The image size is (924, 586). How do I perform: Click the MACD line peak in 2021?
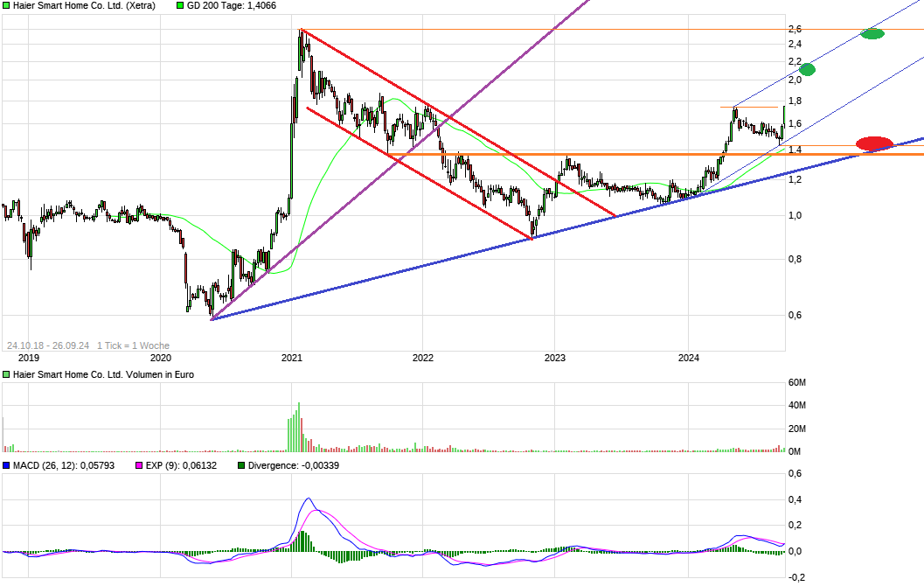pos(309,499)
